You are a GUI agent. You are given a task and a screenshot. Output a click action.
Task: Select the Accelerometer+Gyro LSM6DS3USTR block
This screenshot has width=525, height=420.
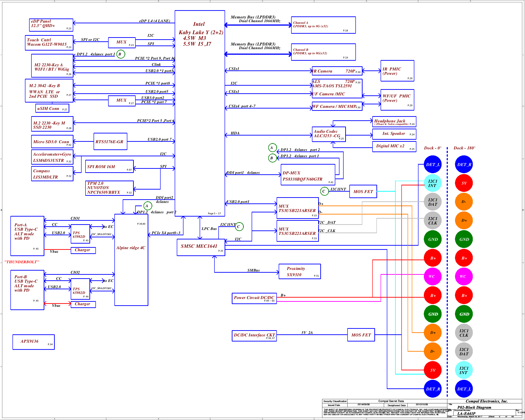click(52, 157)
